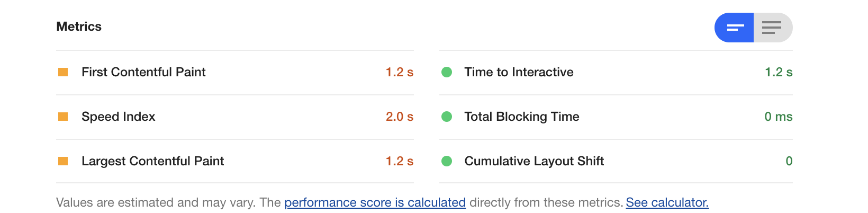Select the Cumulative Layout Shift metric label

click(x=535, y=161)
